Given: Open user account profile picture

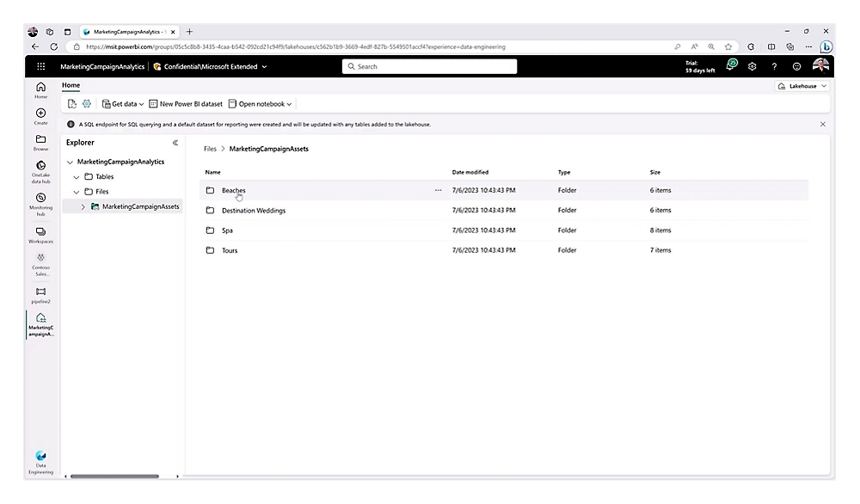Looking at the screenshot, I should (x=820, y=66).
